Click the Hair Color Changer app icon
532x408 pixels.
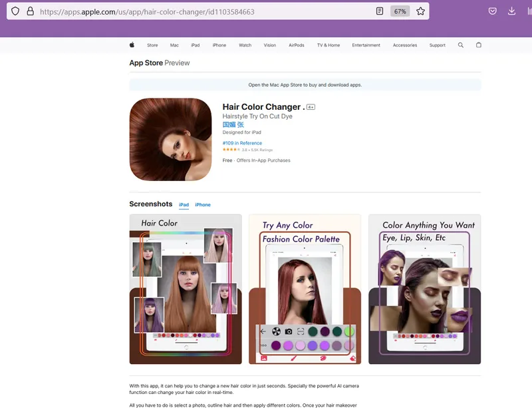(171, 140)
